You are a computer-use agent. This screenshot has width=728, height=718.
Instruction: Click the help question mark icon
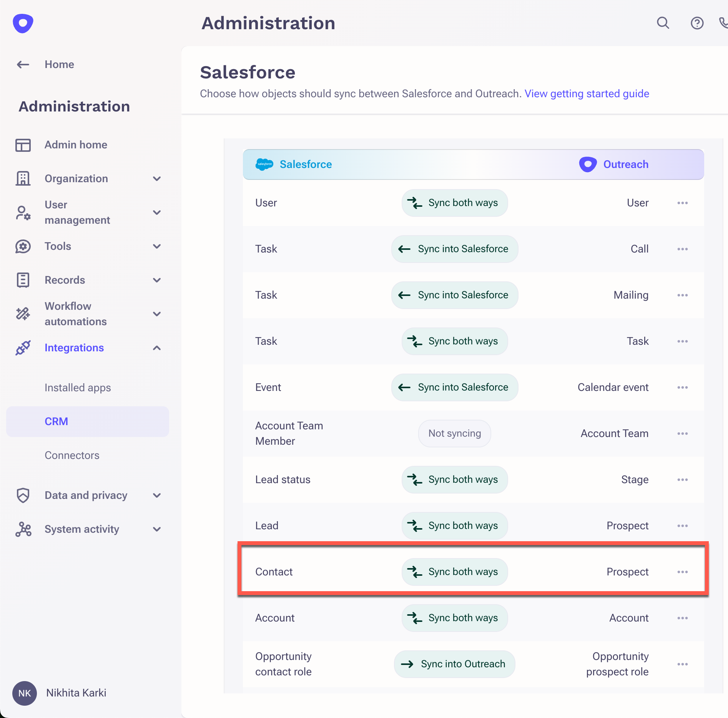(697, 23)
